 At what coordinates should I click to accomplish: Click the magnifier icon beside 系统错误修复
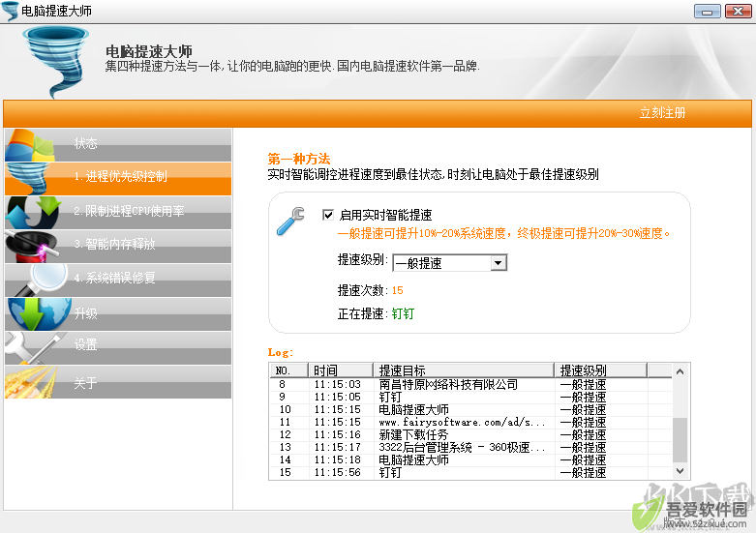point(42,280)
